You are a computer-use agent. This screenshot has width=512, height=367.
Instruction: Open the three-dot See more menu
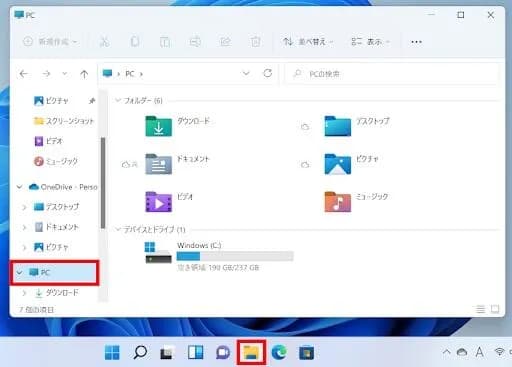point(416,42)
